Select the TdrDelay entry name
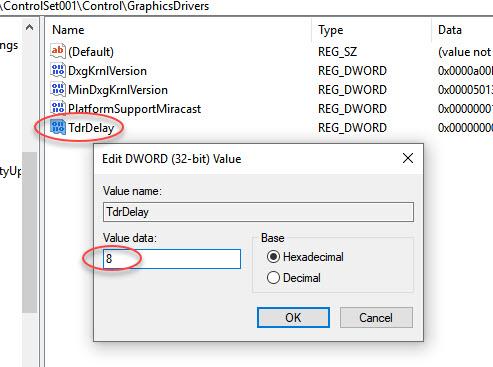This screenshot has height=367, width=493. [91, 128]
